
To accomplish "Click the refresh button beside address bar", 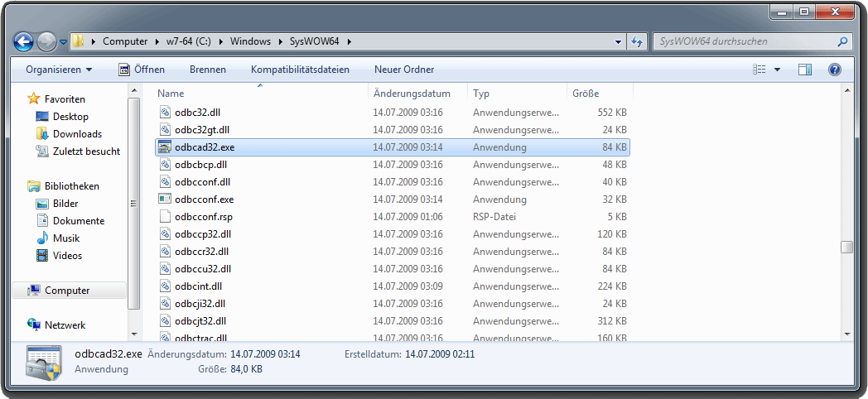I will [x=637, y=41].
